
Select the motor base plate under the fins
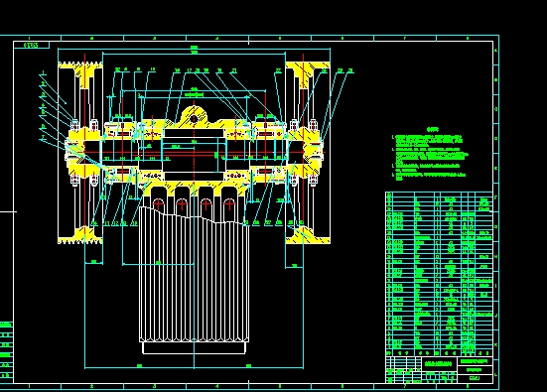[194, 347]
